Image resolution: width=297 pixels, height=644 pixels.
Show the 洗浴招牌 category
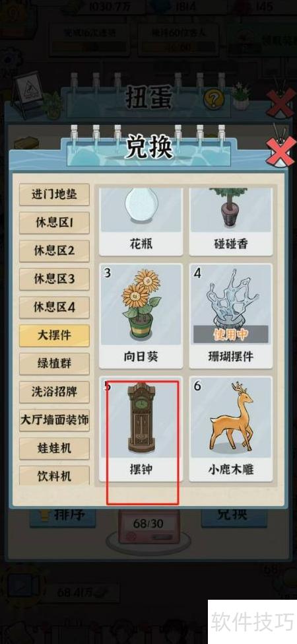click(x=54, y=392)
